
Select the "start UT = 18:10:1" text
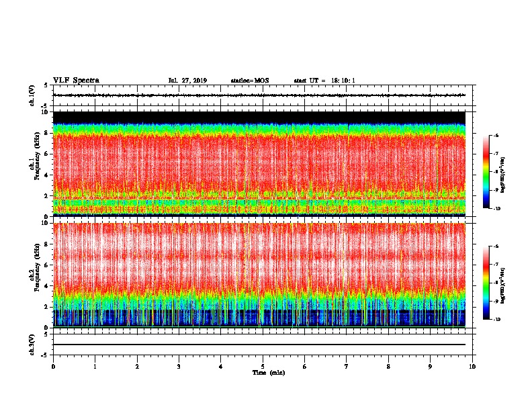pyautogui.click(x=324, y=81)
